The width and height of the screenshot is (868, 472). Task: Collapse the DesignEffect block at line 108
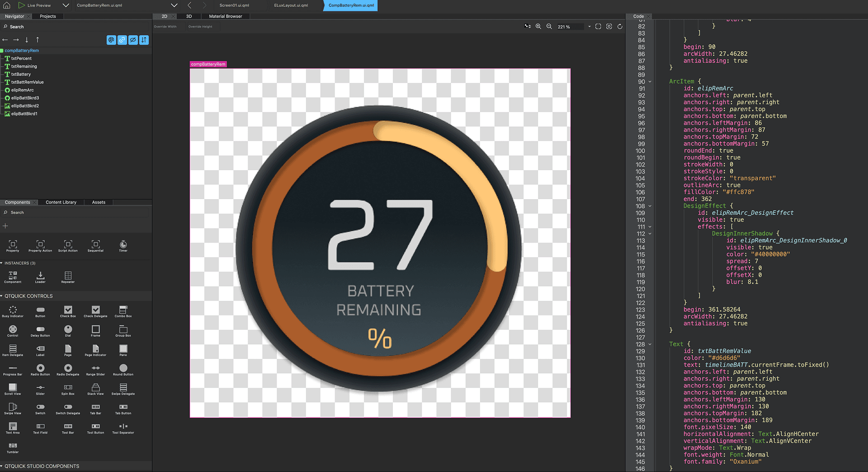[650, 206]
